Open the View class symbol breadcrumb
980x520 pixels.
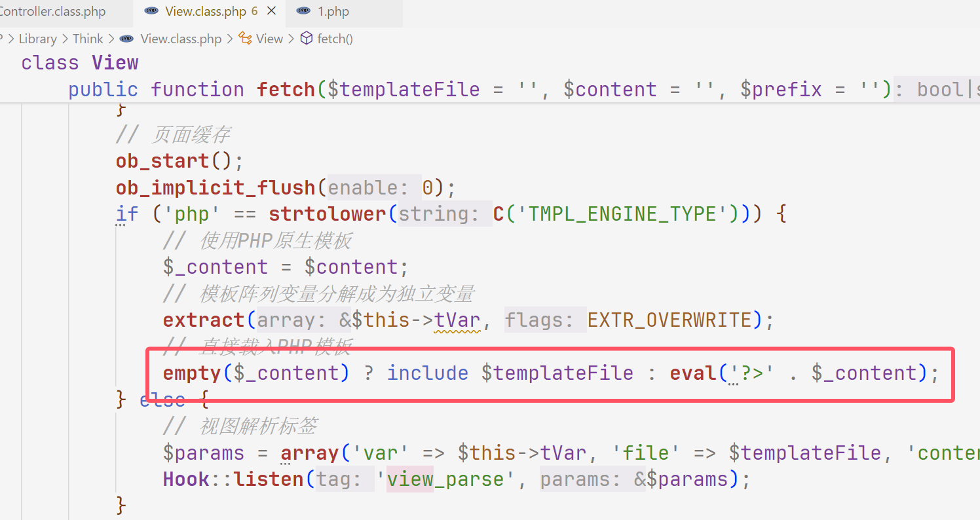[x=269, y=39]
